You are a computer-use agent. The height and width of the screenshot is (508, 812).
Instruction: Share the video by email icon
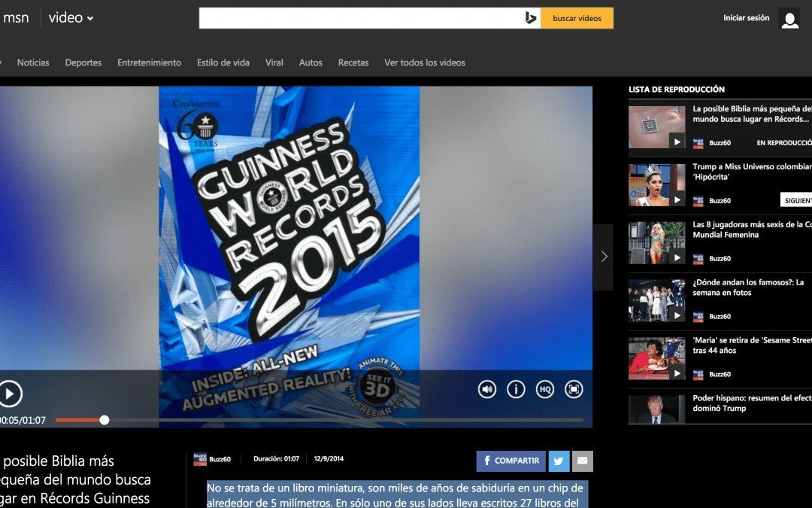coord(583,461)
